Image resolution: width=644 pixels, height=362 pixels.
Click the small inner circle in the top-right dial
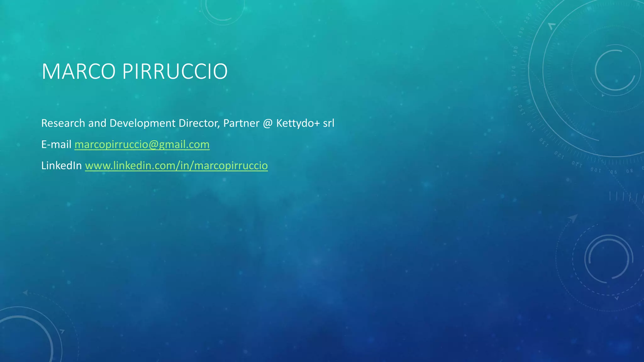615,71
